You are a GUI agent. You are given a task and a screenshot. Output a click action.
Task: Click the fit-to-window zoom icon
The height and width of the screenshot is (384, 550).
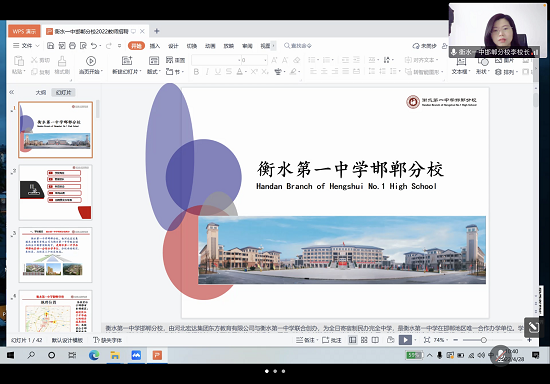click(x=427, y=340)
